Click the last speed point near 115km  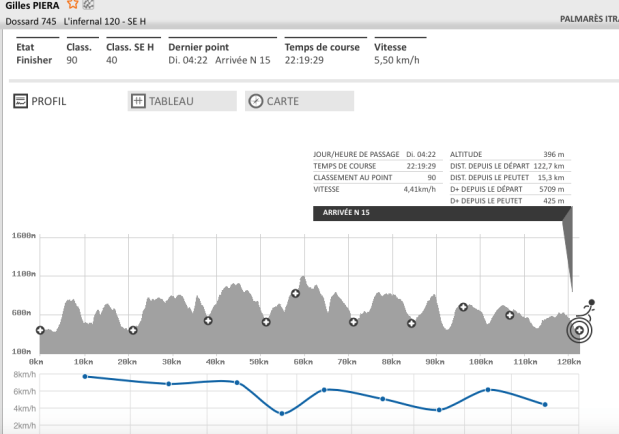[x=544, y=404]
